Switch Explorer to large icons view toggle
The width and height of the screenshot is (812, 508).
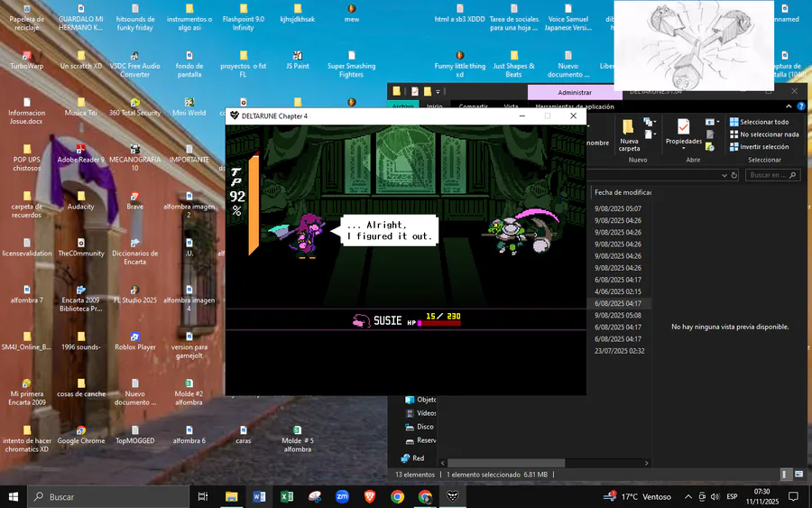coord(798,475)
